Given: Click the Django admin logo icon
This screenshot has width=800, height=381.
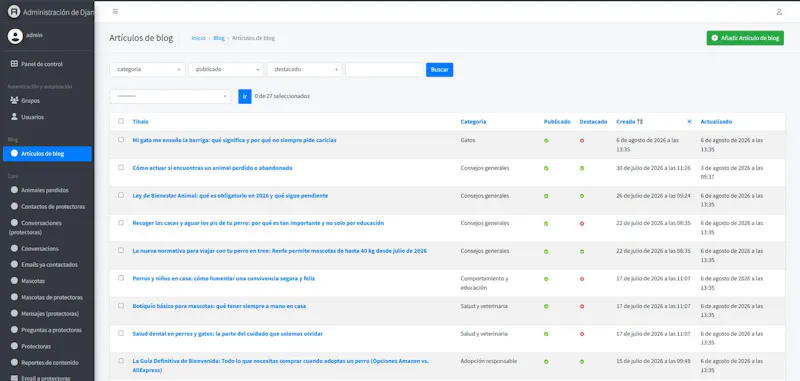Looking at the screenshot, I should point(14,12).
